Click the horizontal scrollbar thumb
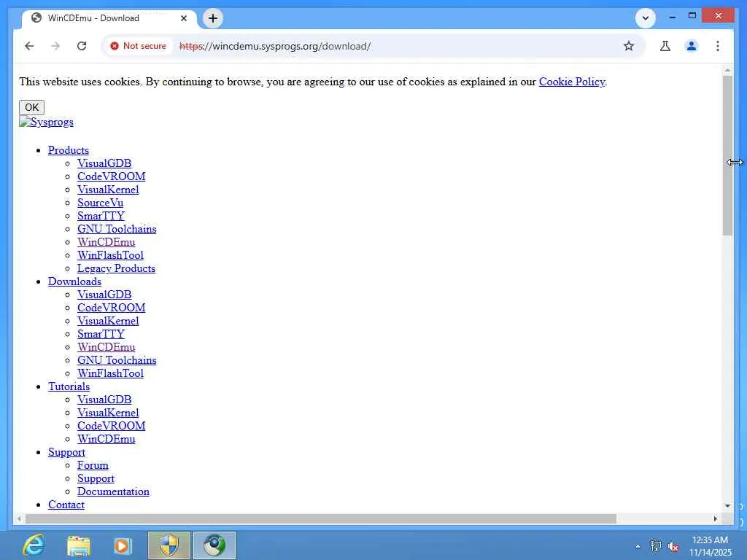 coord(321,518)
